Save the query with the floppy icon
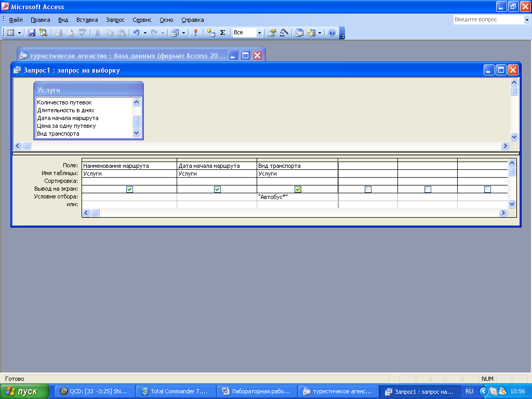The width and height of the screenshot is (532, 399). 32,33
